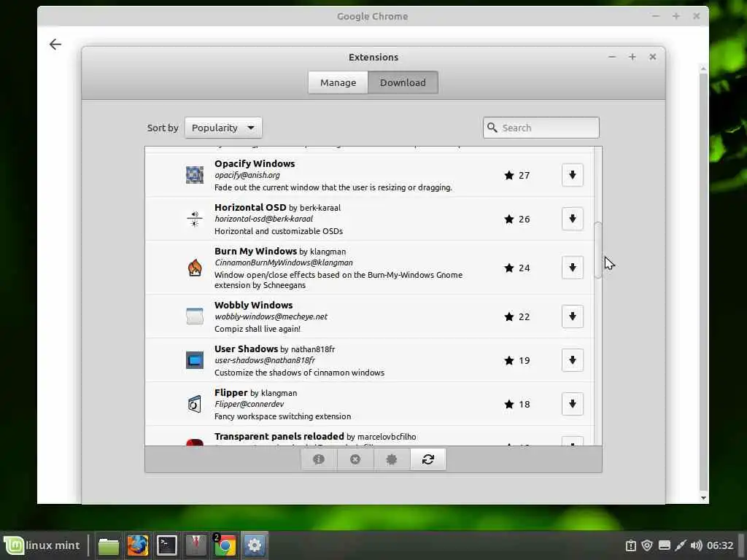Viewport: 747px width, 560px height.
Task: Click the update extensions gear button
Action: click(391, 459)
